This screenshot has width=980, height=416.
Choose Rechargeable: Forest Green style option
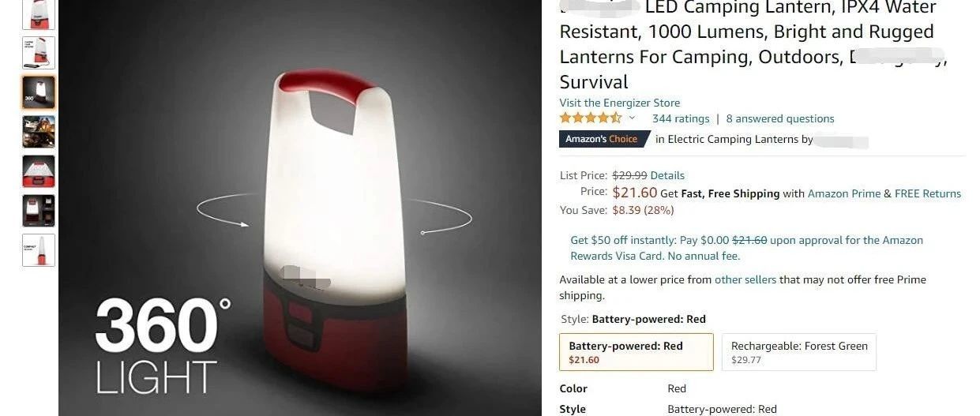(x=799, y=352)
